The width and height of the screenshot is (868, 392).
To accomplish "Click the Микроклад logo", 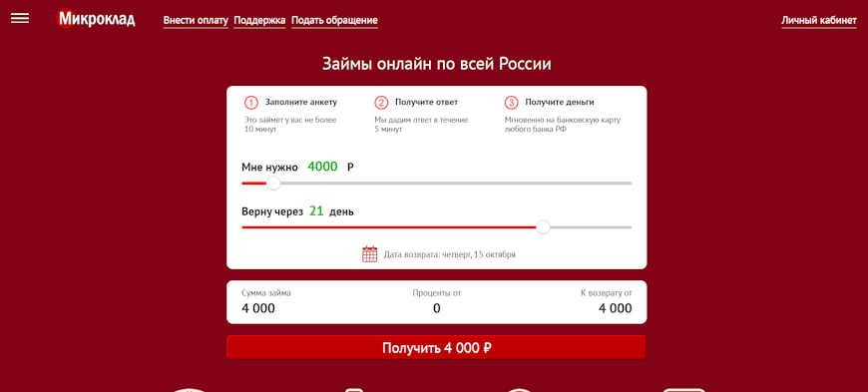I will click(x=97, y=19).
